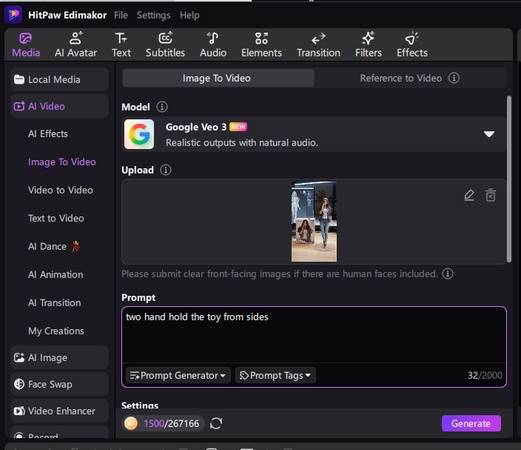
Task: Open the AI Image section
Action: (59, 358)
